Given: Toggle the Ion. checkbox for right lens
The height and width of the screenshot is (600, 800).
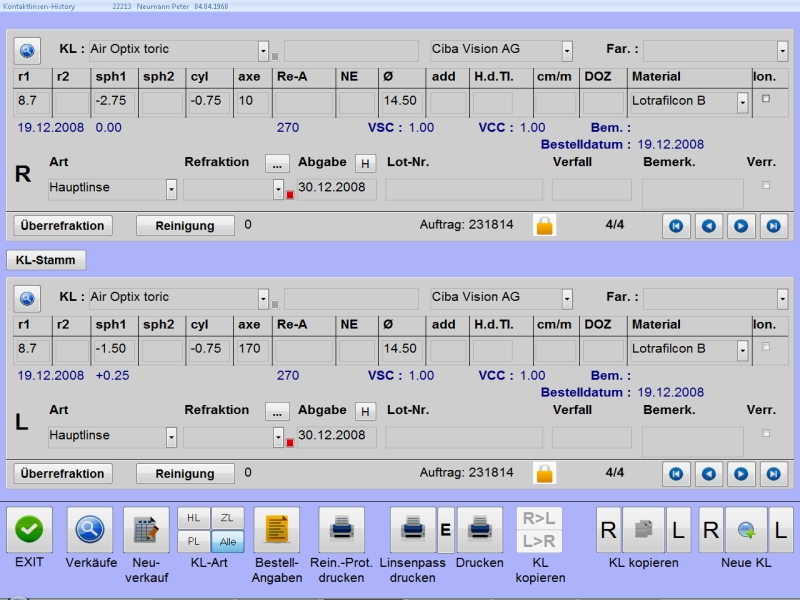Looking at the screenshot, I should pyautogui.click(x=766, y=99).
